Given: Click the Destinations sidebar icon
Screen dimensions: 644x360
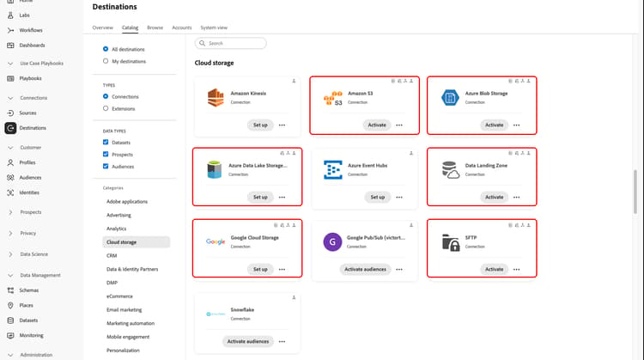Looking at the screenshot, I should tap(10, 128).
